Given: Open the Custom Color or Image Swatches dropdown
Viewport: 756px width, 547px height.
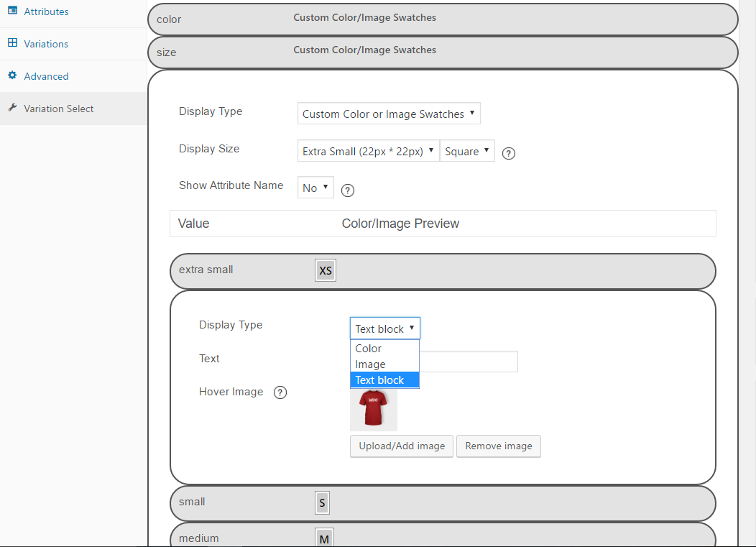Looking at the screenshot, I should pos(388,114).
